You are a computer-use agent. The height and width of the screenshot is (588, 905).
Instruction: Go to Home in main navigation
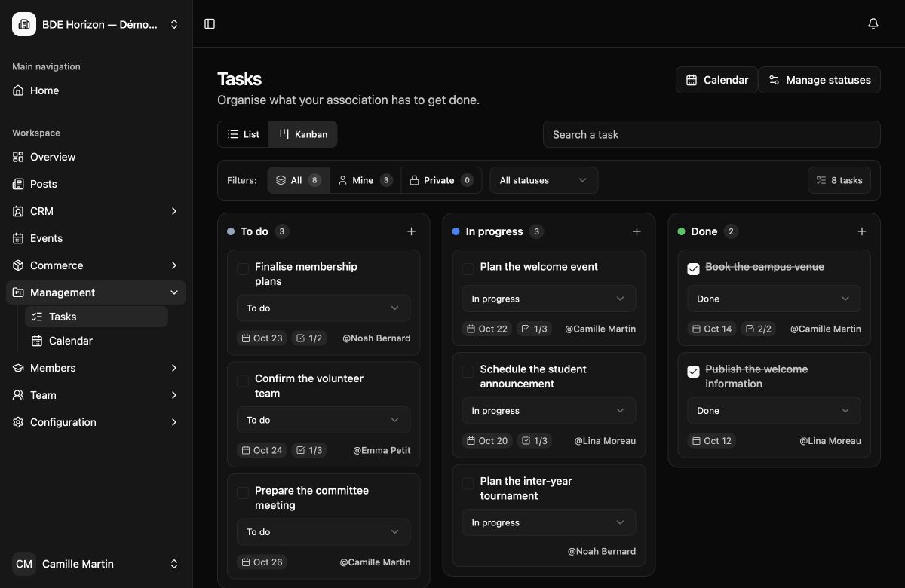[x=96, y=90]
